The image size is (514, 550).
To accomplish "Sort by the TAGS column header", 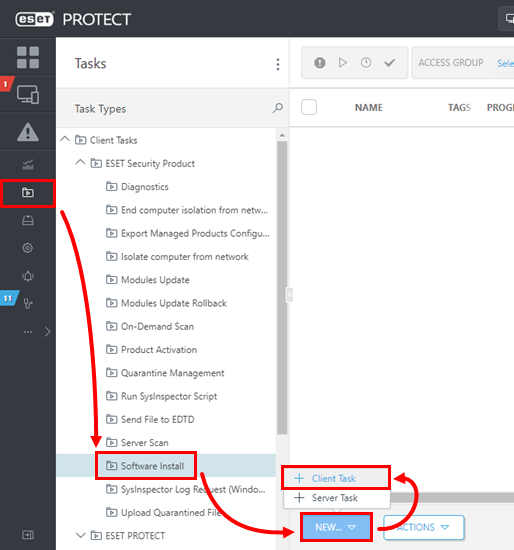I will 459,108.
